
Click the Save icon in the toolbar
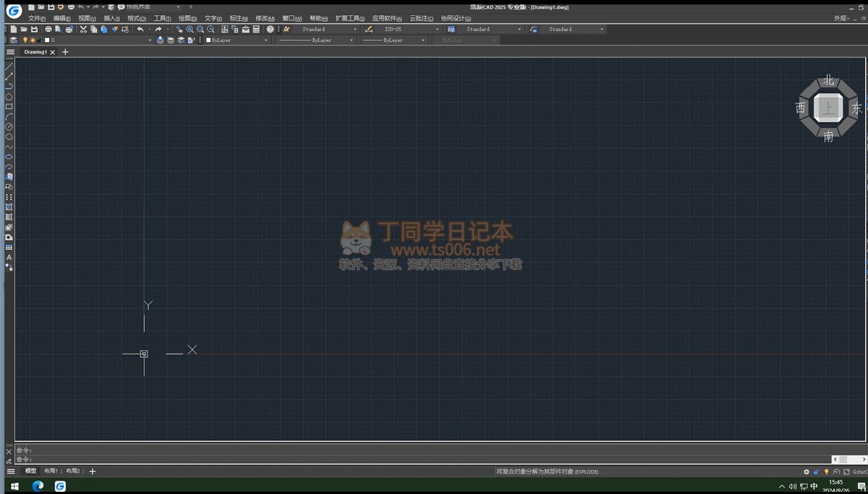[x=34, y=29]
